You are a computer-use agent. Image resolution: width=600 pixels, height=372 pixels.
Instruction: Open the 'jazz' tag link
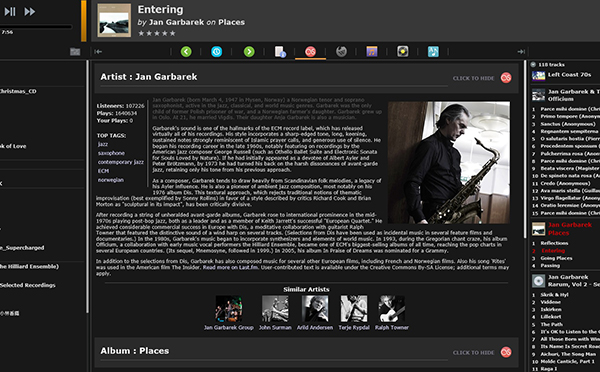(103, 144)
